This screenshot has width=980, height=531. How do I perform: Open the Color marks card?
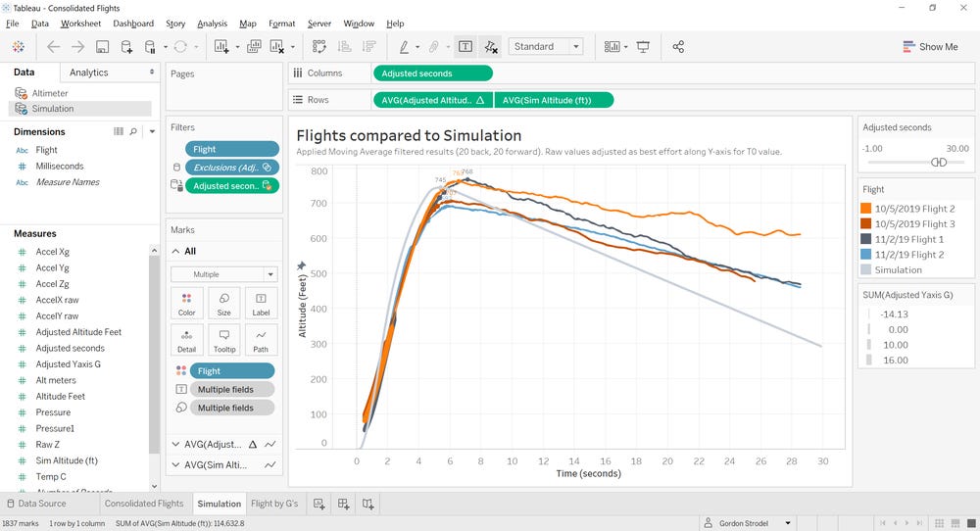pyautogui.click(x=187, y=304)
